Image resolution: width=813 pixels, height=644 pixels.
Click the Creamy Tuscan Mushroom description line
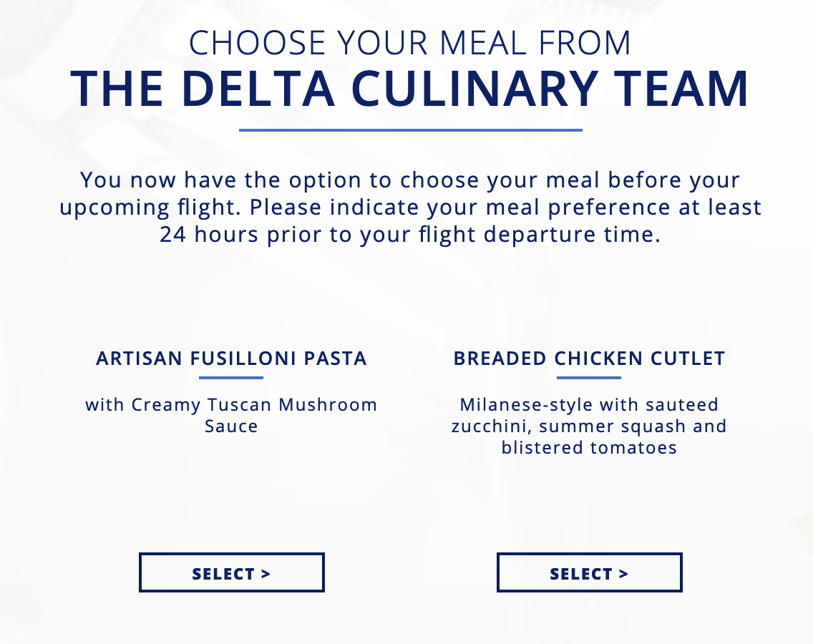pos(231,404)
